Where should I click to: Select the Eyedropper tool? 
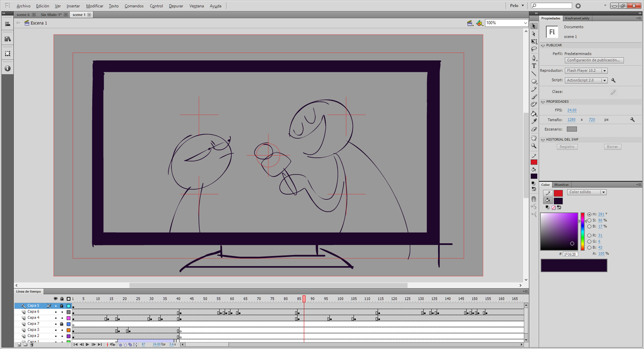[x=533, y=121]
